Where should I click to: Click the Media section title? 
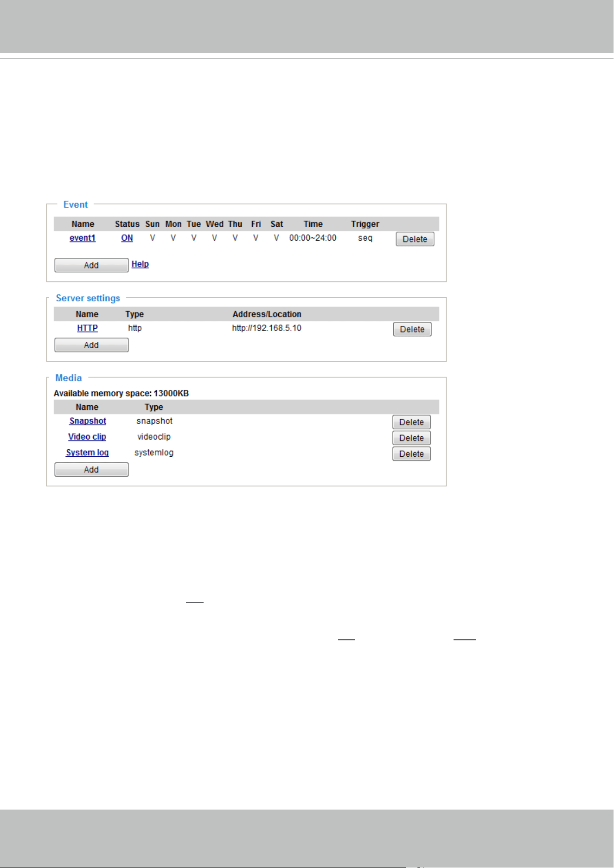point(69,378)
